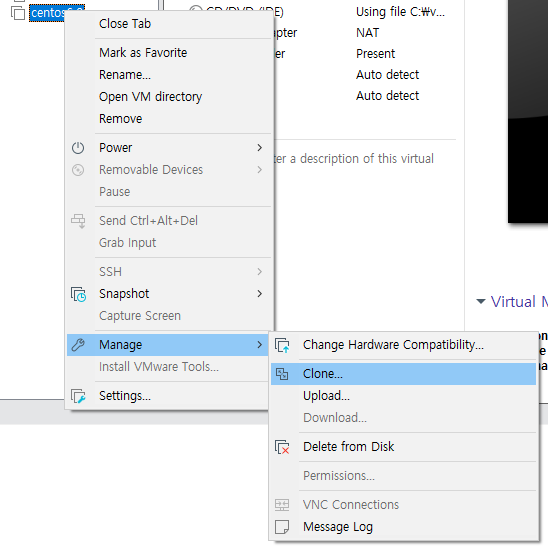The height and width of the screenshot is (551, 548).
Task: Click the VM icon beside centos entry
Action: coord(18,13)
